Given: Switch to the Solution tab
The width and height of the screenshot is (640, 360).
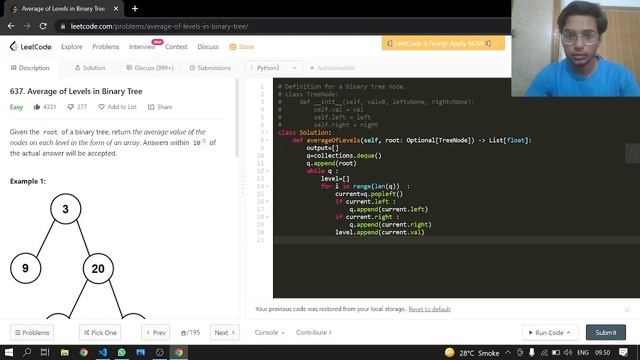Looking at the screenshot, I should click(x=90, y=68).
